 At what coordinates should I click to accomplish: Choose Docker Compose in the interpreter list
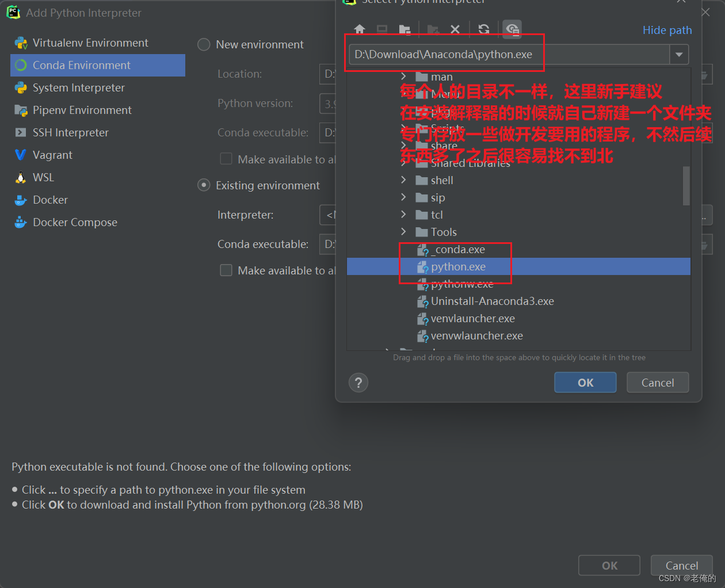[x=98, y=223]
